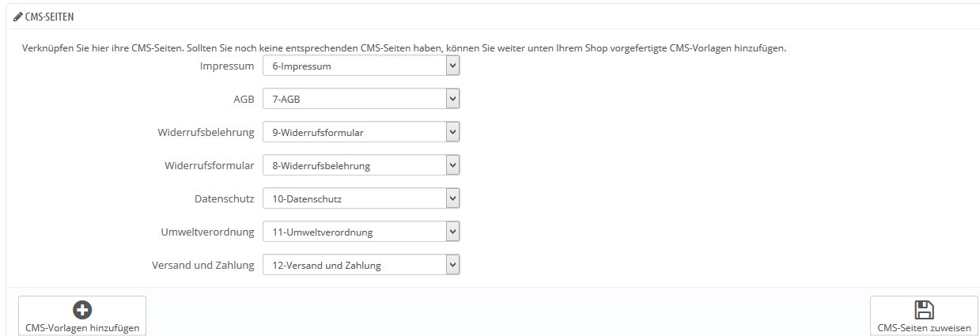Expand the Umweltverordnung dropdown
This screenshot has height=336, width=980.
(x=361, y=232)
